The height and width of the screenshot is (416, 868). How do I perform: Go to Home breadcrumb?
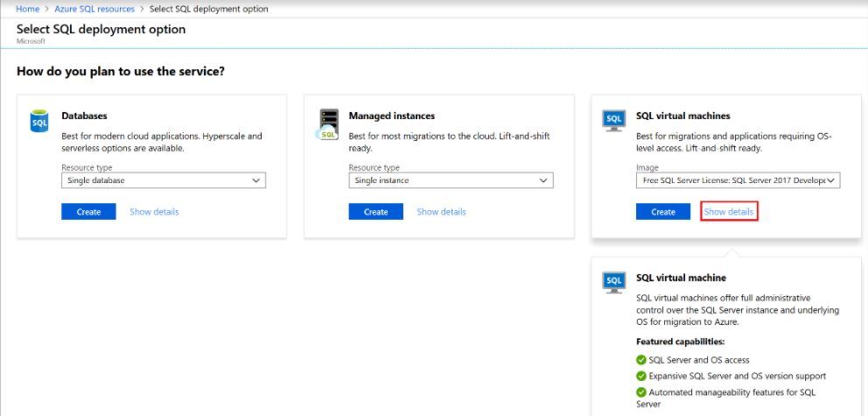pos(28,9)
